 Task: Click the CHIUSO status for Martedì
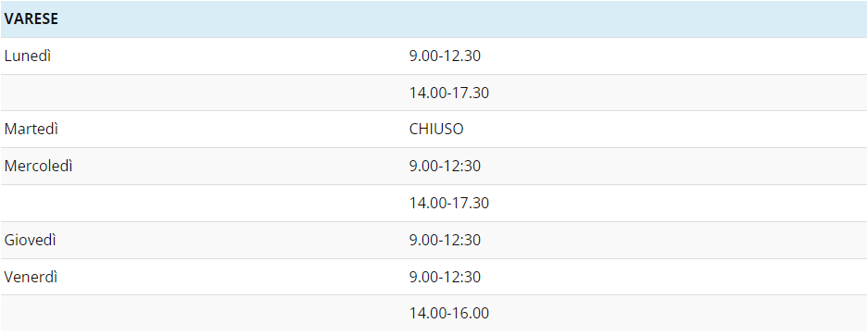click(436, 130)
